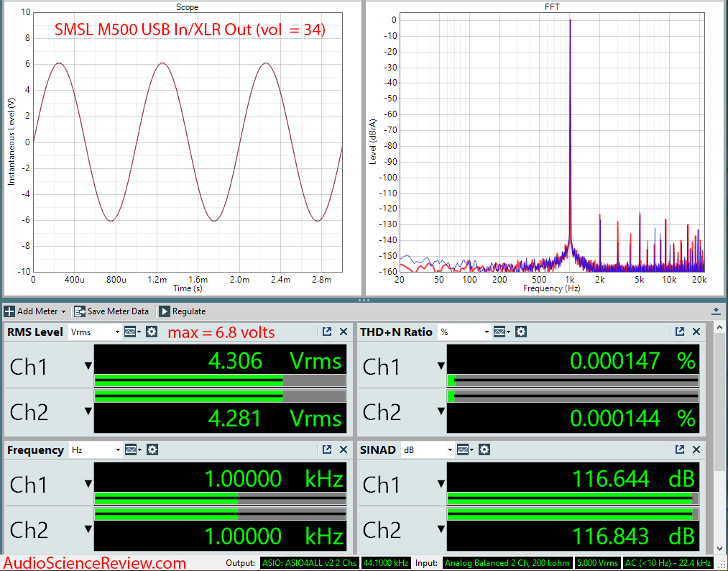Expand Ch1 arrow in RMS Level meter
The height and width of the screenshot is (571, 728).
tap(88, 367)
